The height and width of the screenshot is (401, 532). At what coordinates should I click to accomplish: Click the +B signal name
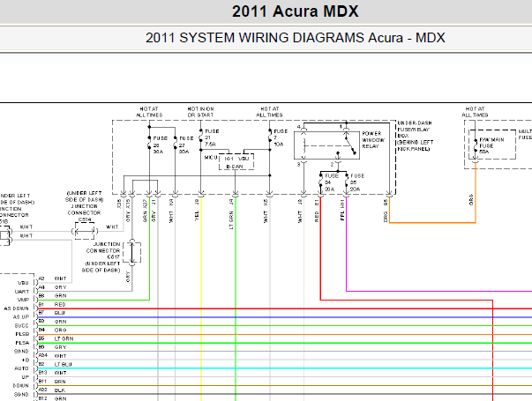pos(26,360)
